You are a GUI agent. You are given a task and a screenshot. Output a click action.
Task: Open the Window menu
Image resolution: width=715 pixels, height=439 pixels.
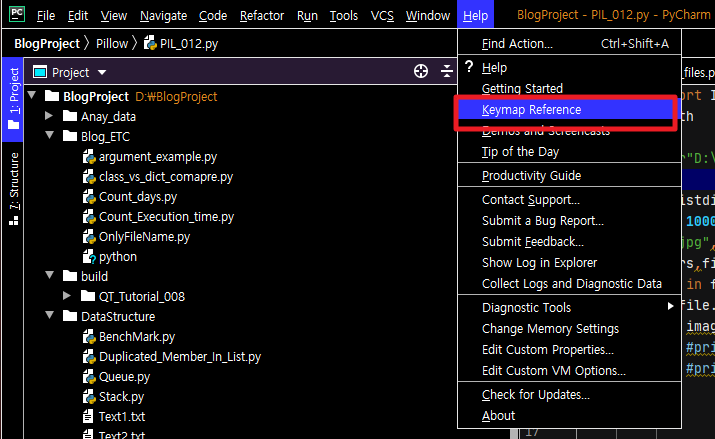tap(428, 15)
